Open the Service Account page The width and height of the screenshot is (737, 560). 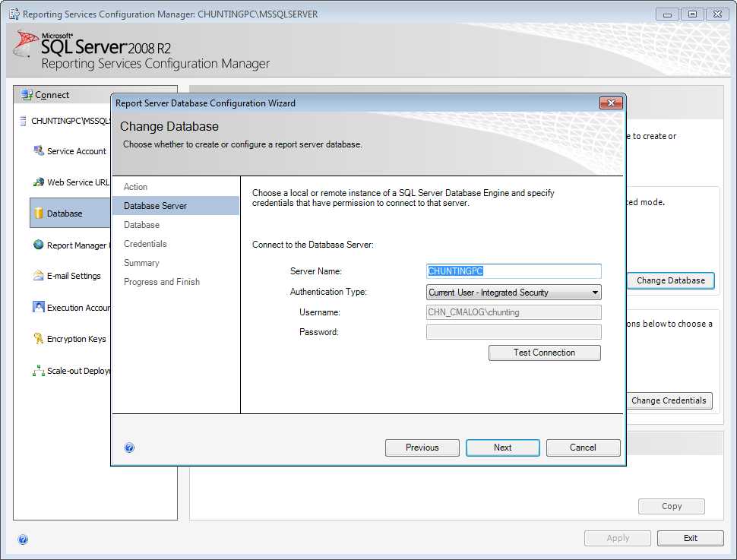77,151
